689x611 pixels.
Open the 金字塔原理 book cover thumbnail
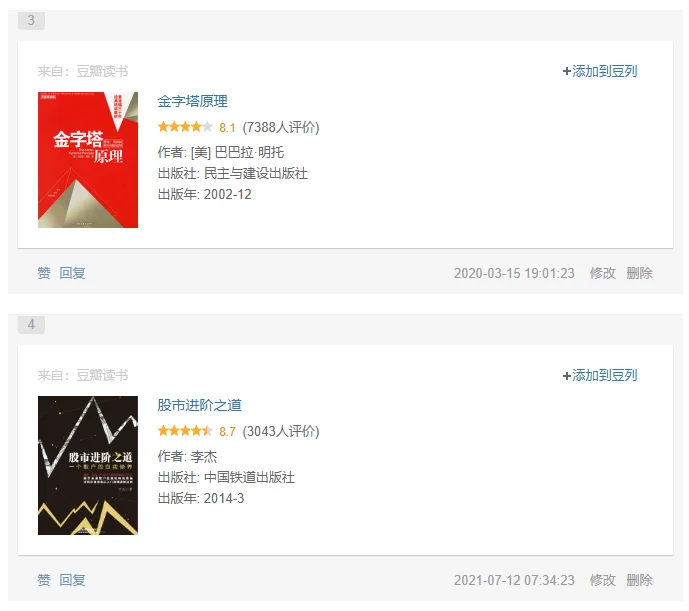(88, 160)
